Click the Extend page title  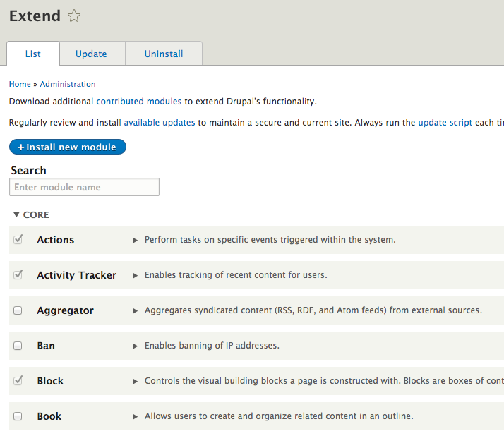click(35, 16)
